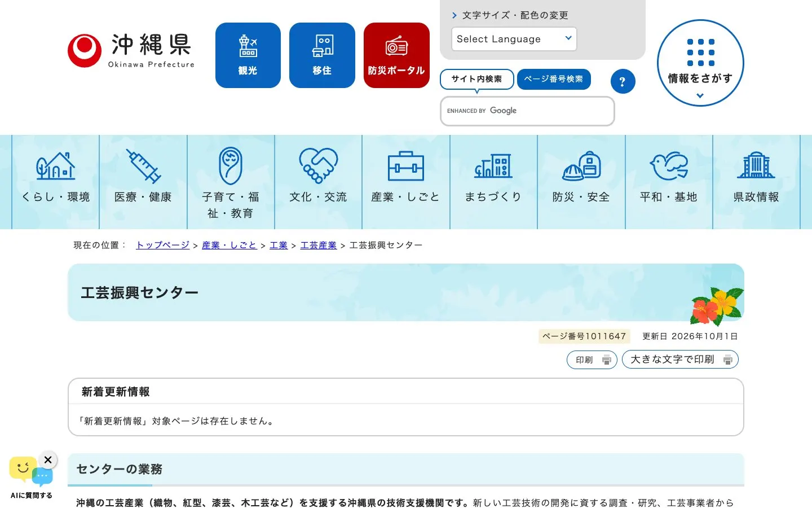Click the 大きな文字で印刷 button
This screenshot has height=508, width=812.
point(680,360)
